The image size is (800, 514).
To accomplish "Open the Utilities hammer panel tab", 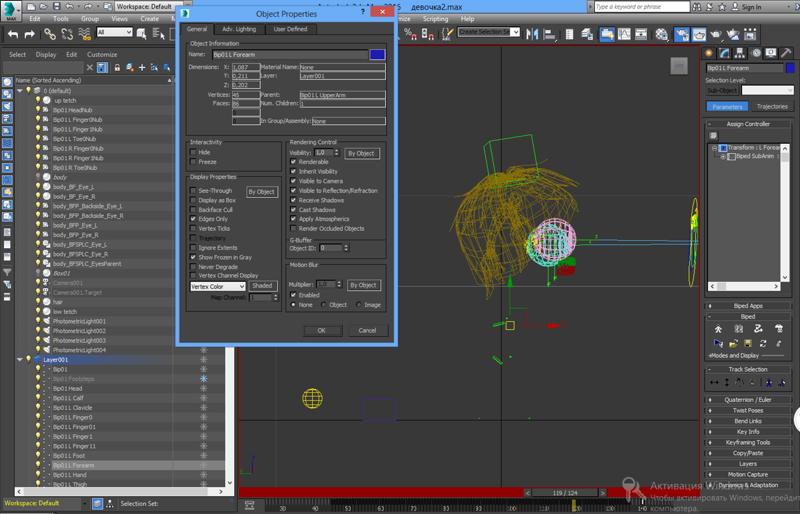I will pos(785,53).
